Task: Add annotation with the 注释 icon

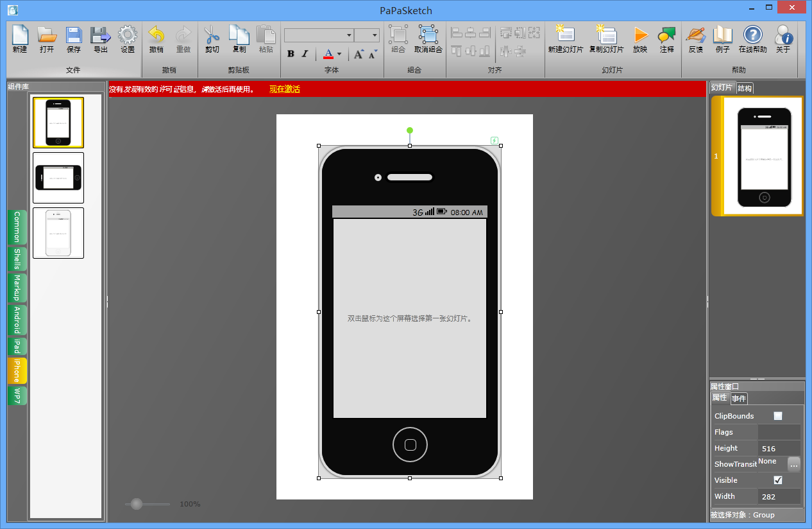Action: pyautogui.click(x=667, y=39)
